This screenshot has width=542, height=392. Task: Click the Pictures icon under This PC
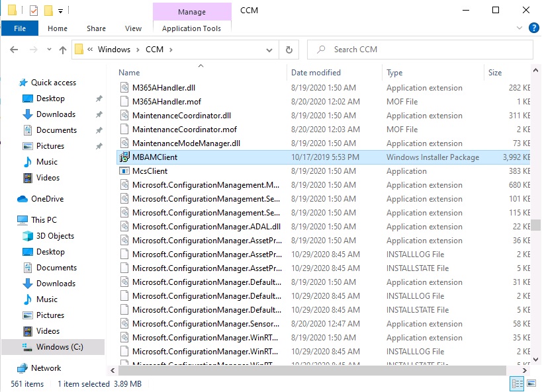point(28,315)
